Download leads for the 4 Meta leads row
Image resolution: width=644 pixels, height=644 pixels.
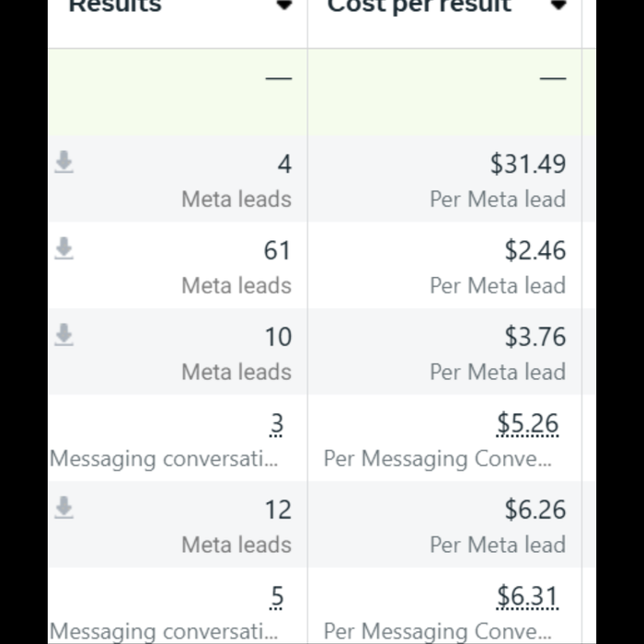64,162
